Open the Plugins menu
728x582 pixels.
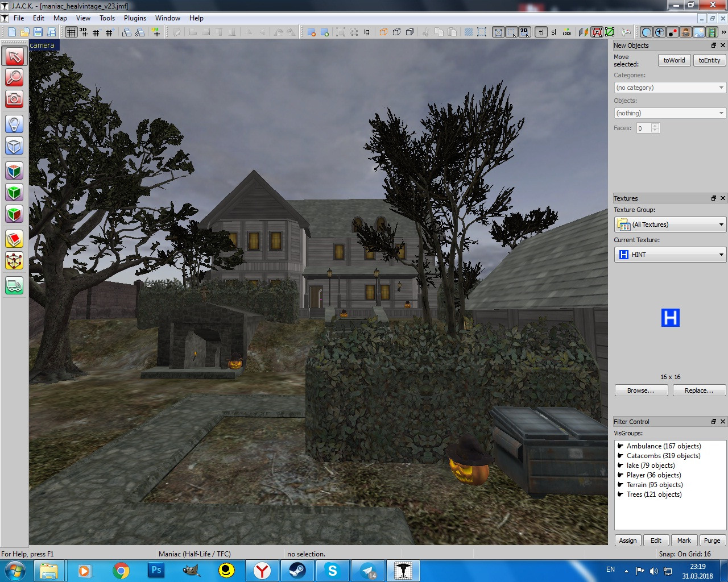pos(135,18)
